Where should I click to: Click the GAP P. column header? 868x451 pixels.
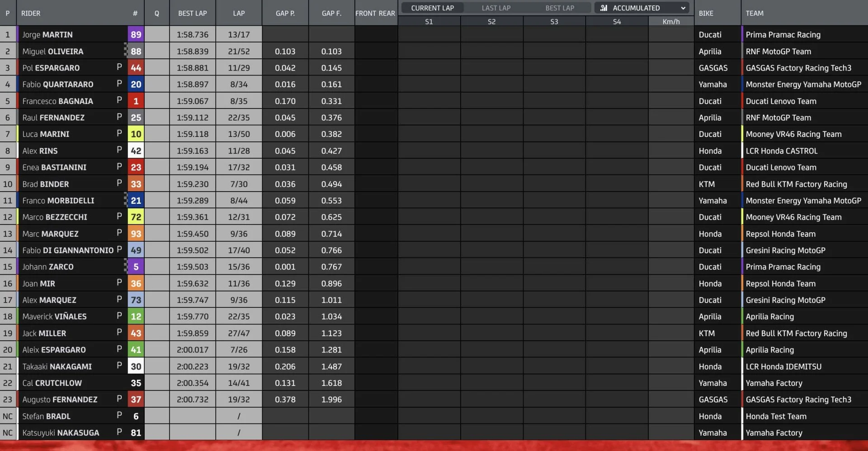(x=285, y=13)
